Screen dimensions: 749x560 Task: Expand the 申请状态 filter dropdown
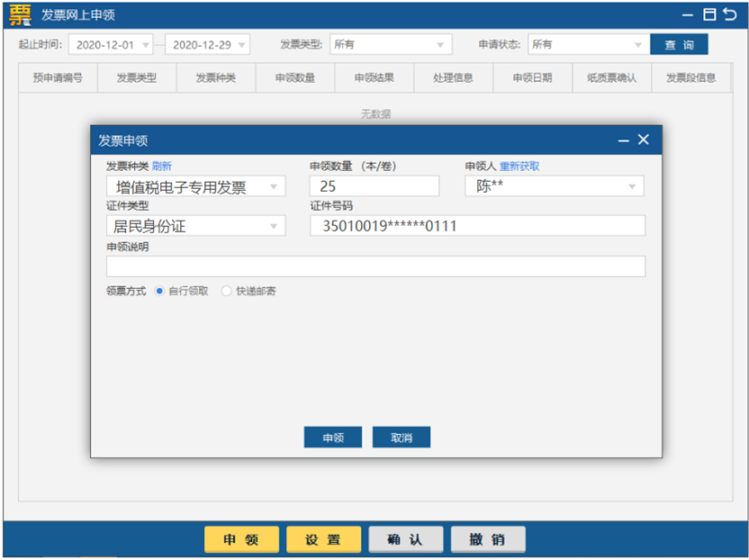pos(589,44)
